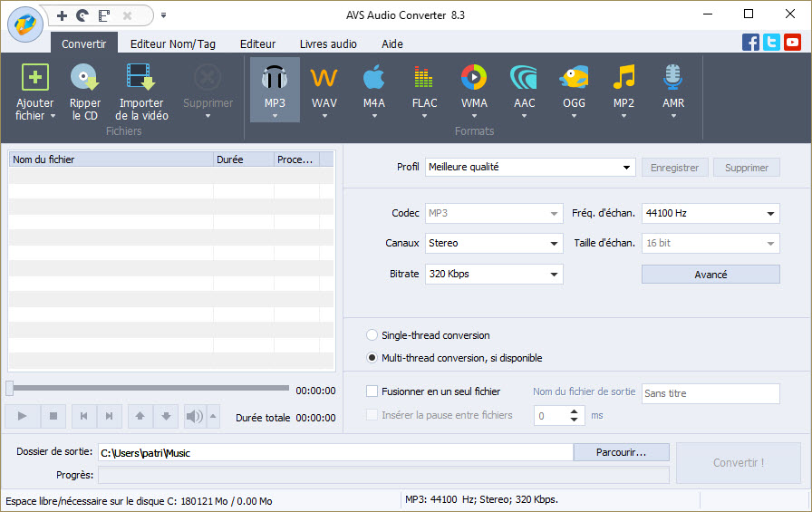Click the Avancé button
The image size is (812, 512).
[710, 275]
